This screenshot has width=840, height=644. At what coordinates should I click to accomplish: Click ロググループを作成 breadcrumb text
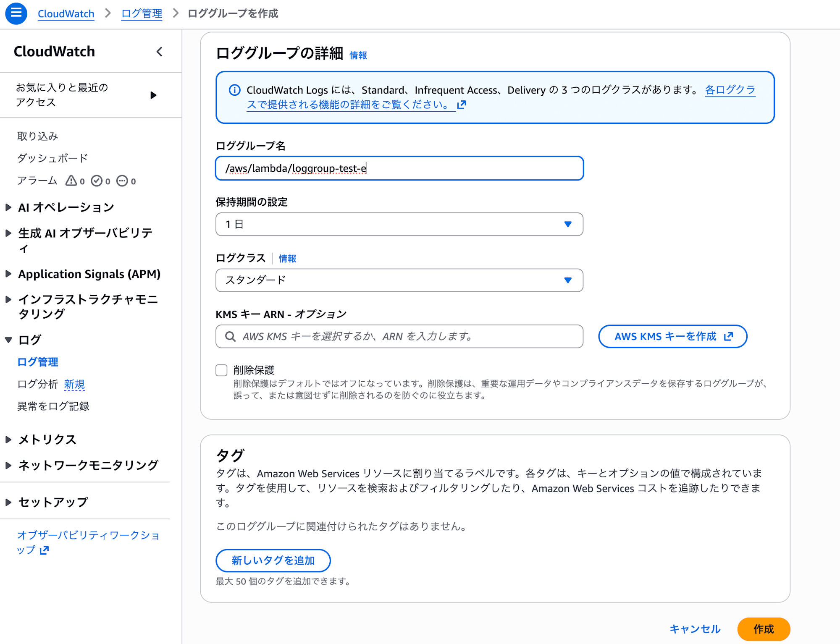click(x=233, y=13)
